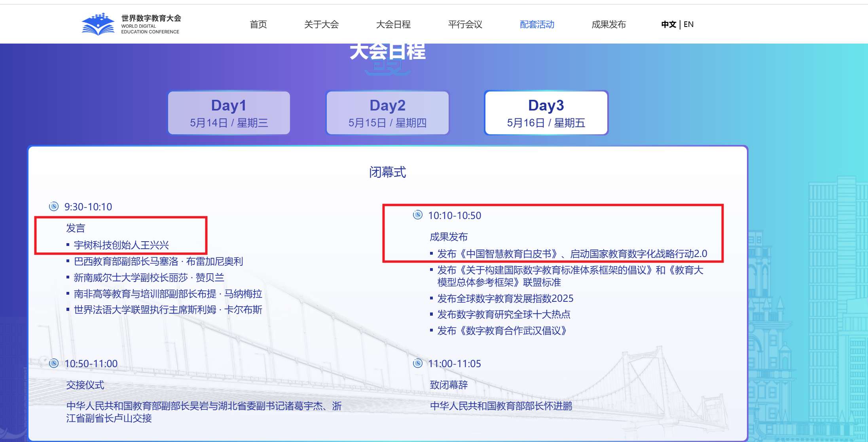Click the World Digital Education Conference logo
The image size is (868, 442).
point(131,24)
